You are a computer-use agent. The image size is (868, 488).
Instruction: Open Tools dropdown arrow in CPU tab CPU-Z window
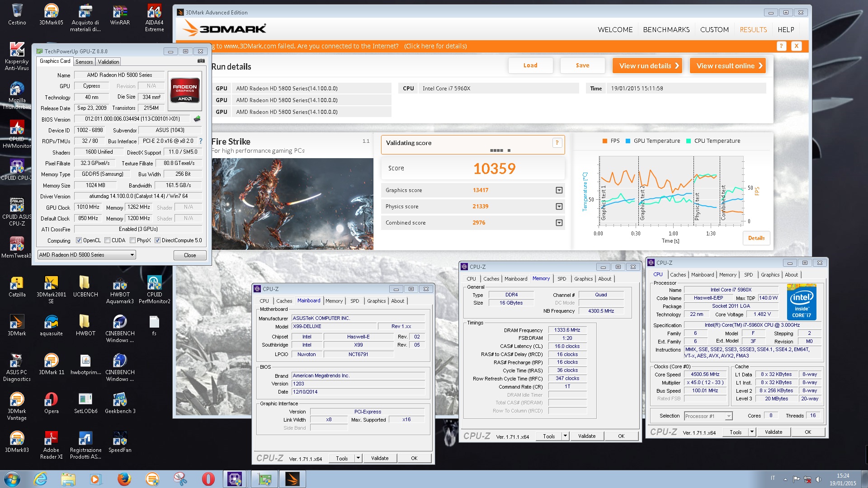point(752,432)
